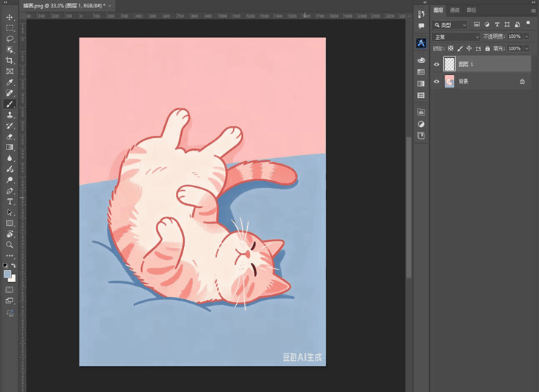Open the blue A character panel icon
539x392 pixels.
[x=421, y=43]
